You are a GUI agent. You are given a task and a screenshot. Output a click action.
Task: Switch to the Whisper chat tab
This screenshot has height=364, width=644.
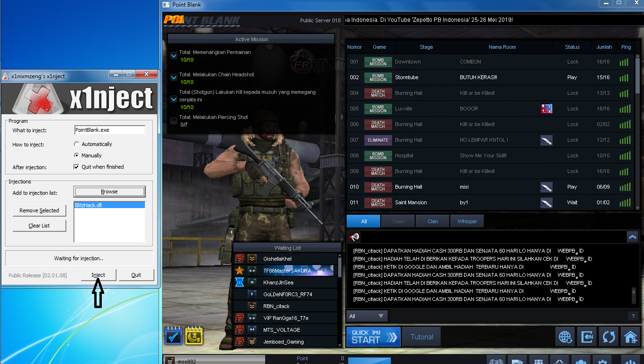click(467, 221)
